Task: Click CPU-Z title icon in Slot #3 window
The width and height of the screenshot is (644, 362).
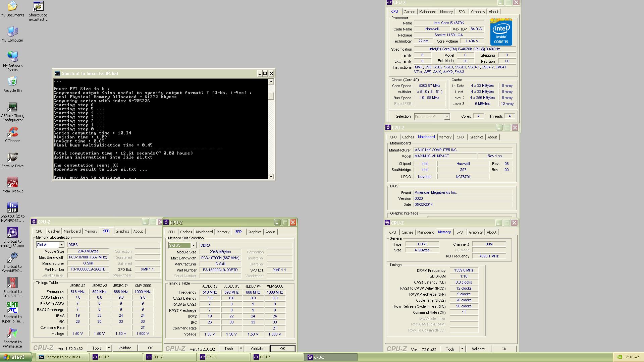Action: click(166, 222)
